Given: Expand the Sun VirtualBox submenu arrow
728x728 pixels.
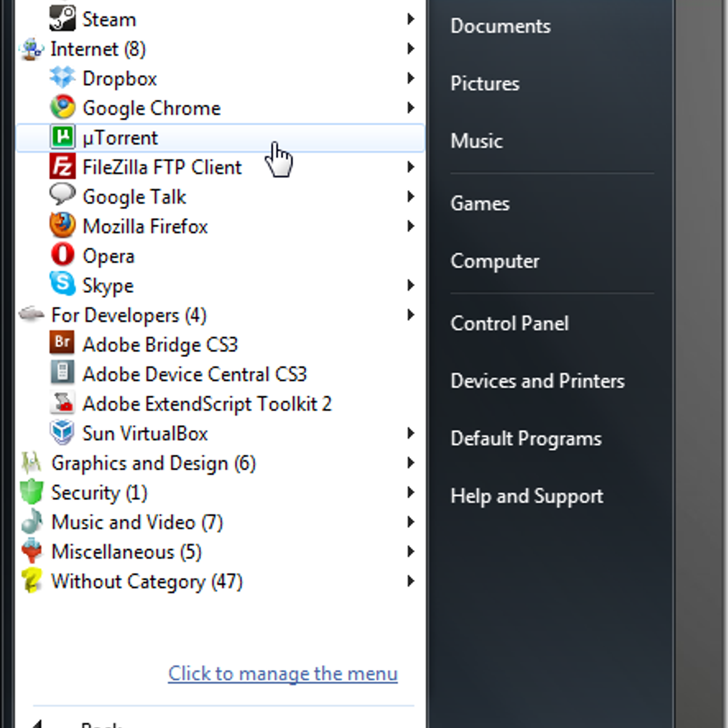Looking at the screenshot, I should pyautogui.click(x=411, y=433).
